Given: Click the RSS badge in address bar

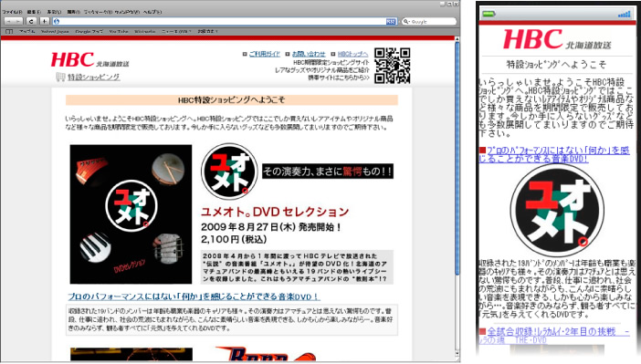Looking at the screenshot, I should pyautogui.click(x=391, y=21).
